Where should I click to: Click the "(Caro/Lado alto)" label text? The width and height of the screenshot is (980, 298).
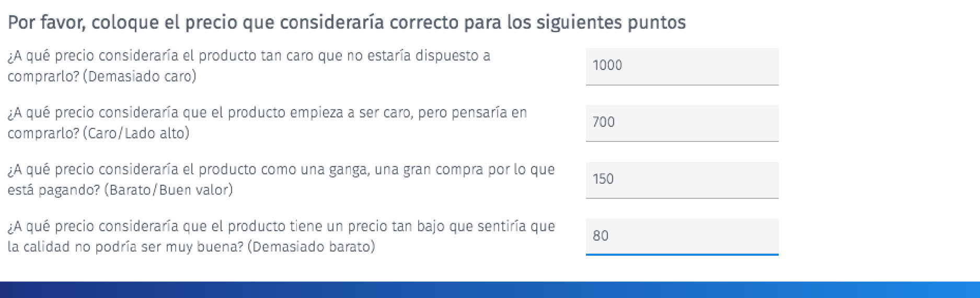click(x=136, y=133)
